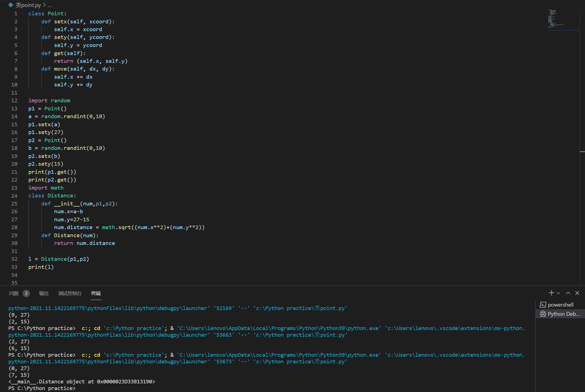Switch to the 问题 problems tab
Viewport: 585px width, 392px height.
point(14,293)
